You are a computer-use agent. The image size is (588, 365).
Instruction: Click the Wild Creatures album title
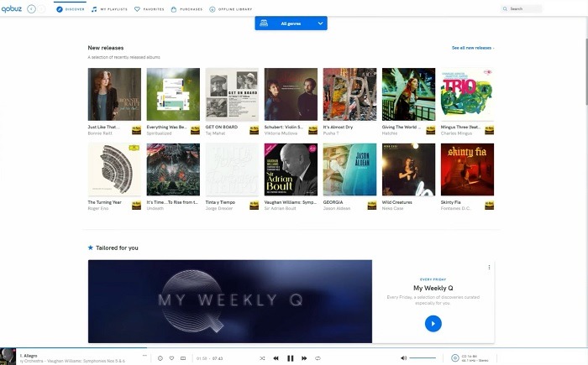[397, 202]
